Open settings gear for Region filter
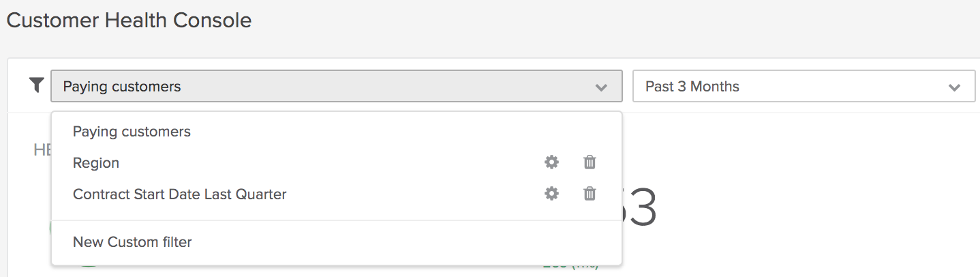This screenshot has height=277, width=980. pos(551,162)
